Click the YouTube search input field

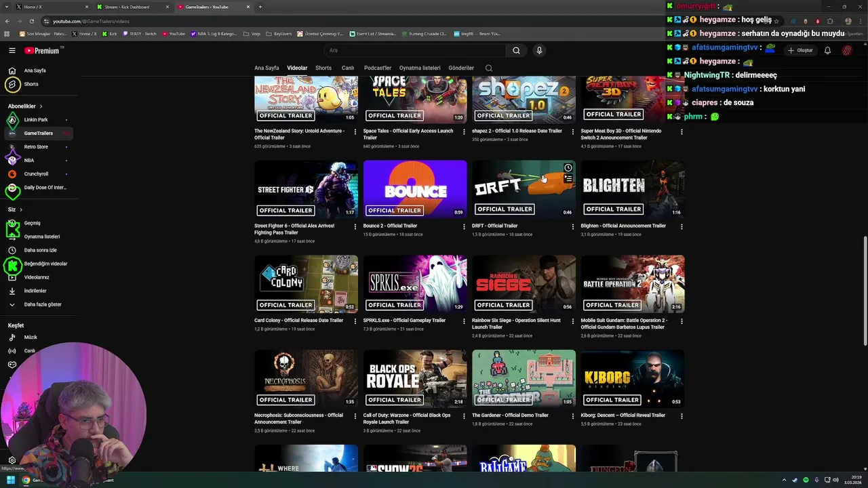(x=415, y=50)
